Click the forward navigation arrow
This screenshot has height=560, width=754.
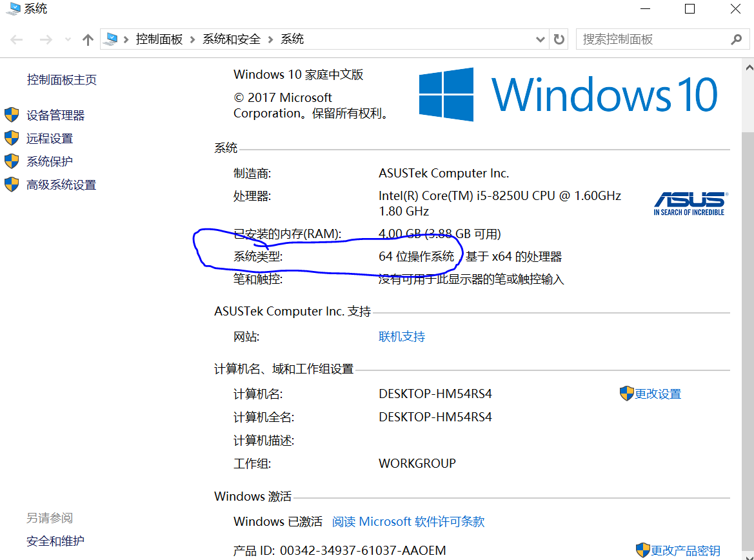46,39
